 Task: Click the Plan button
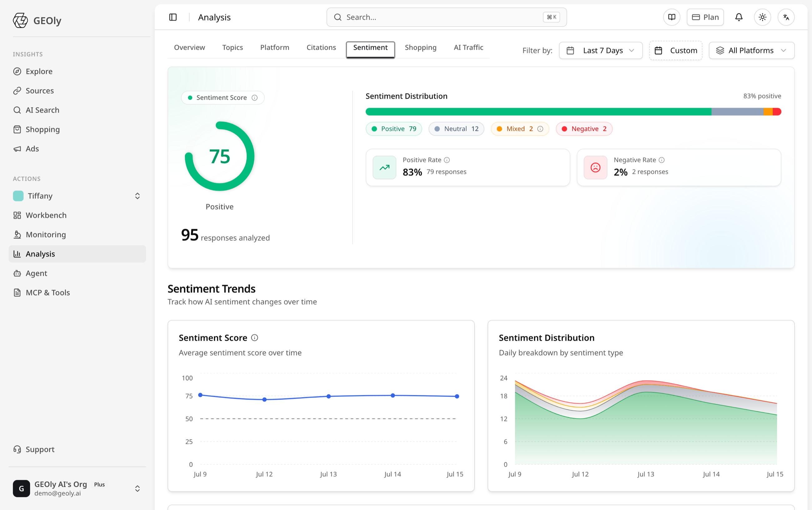coord(705,17)
